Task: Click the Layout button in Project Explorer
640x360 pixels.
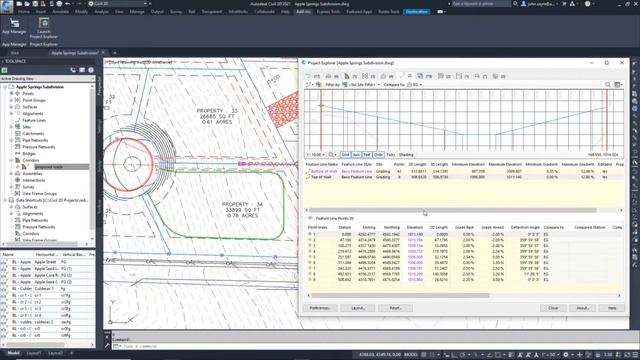Action: click(x=358, y=308)
